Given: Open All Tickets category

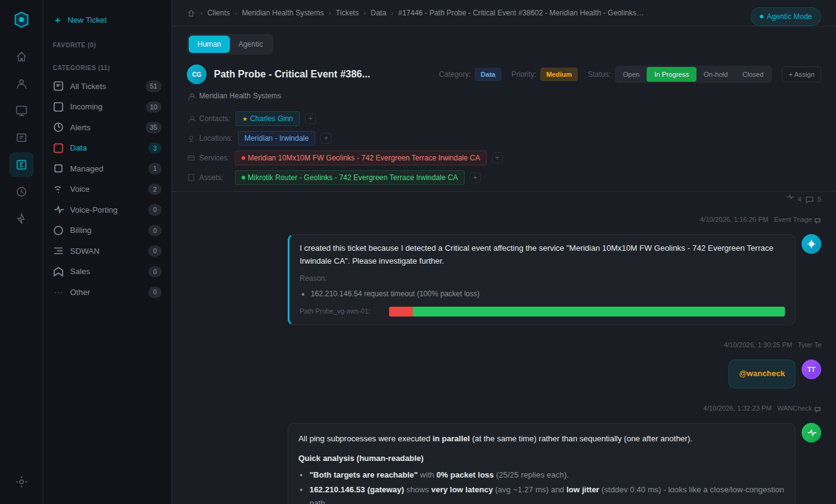Looking at the screenshot, I should coord(107,86).
